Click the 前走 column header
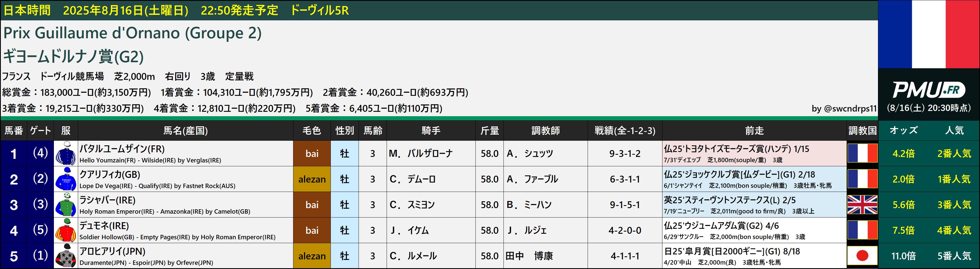 tap(755, 131)
